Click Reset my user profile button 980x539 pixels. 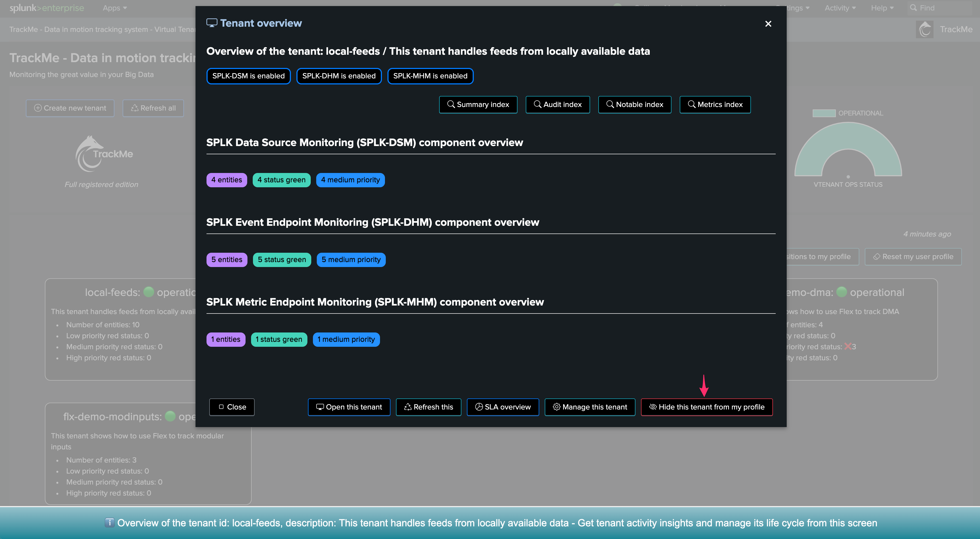pos(913,257)
